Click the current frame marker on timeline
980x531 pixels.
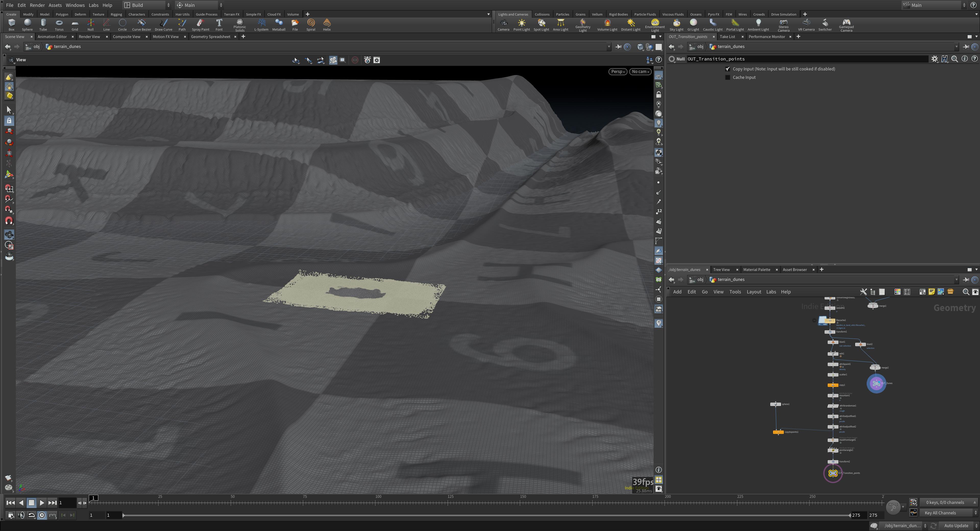[94, 498]
